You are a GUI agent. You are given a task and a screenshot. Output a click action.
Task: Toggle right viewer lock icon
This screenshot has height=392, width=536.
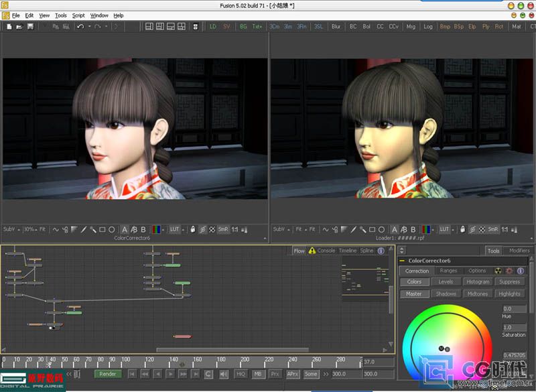tap(462, 229)
